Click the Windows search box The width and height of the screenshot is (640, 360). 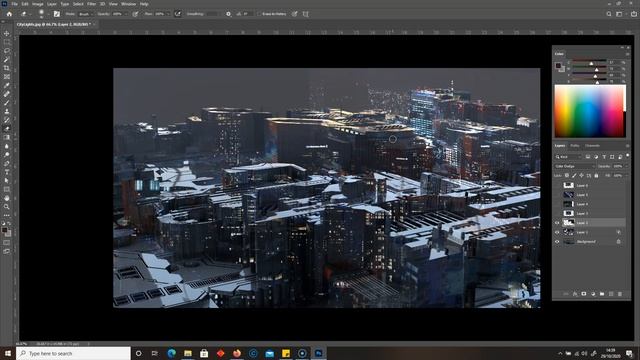coord(73,353)
